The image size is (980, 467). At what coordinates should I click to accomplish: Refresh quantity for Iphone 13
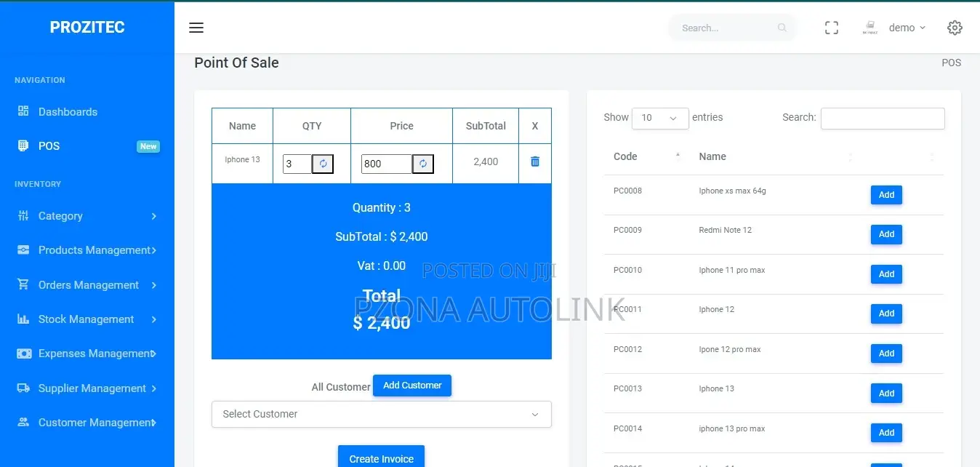pyautogui.click(x=324, y=164)
